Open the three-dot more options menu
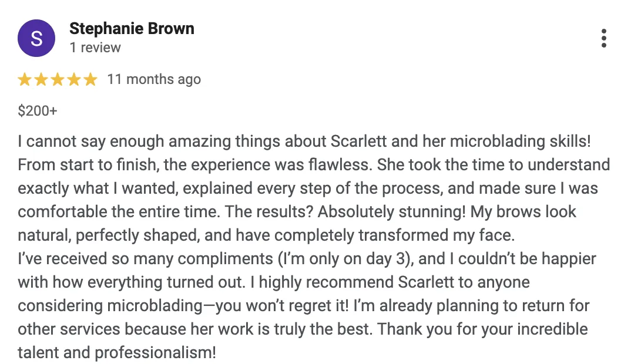The image size is (631, 364). (x=603, y=38)
